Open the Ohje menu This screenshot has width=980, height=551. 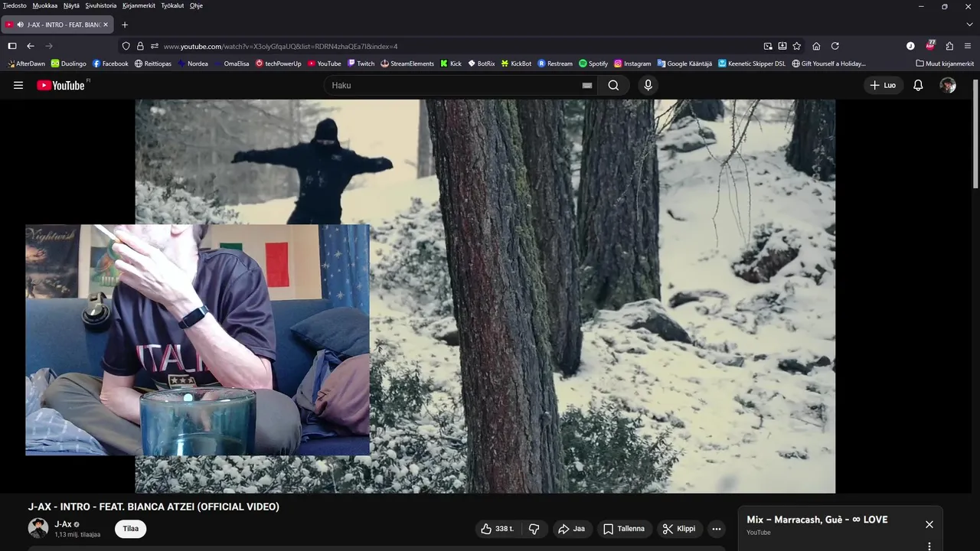[196, 5]
